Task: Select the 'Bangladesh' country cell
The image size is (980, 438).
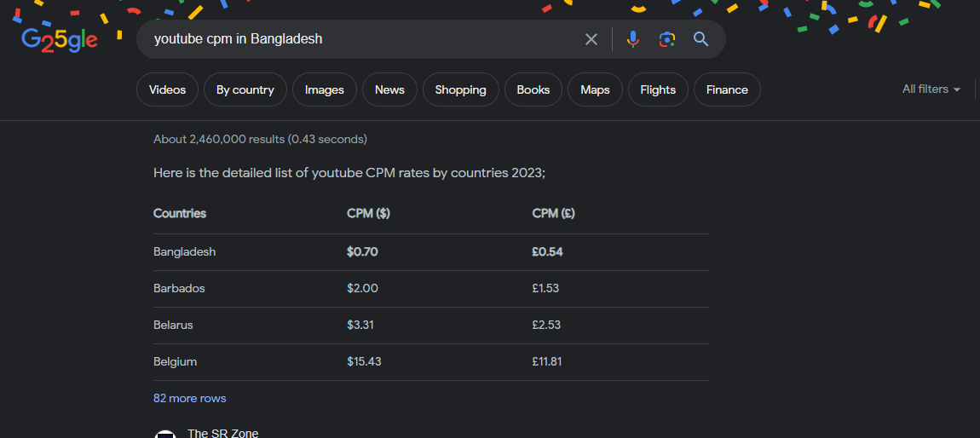Action: (x=184, y=251)
